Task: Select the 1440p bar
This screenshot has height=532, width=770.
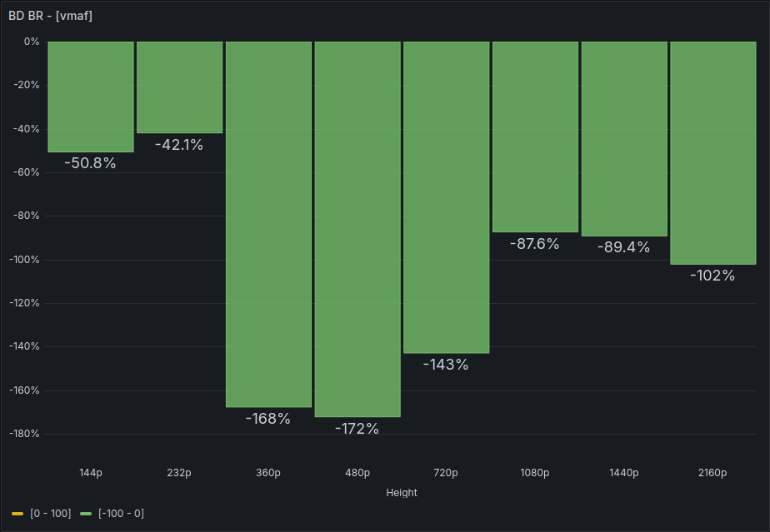Action: pos(624,139)
